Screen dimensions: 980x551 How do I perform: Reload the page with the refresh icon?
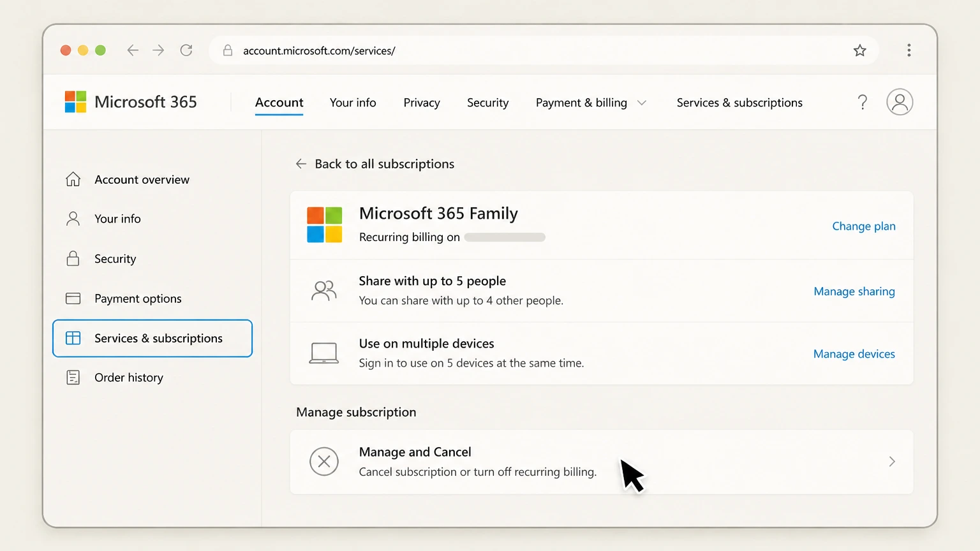(186, 50)
